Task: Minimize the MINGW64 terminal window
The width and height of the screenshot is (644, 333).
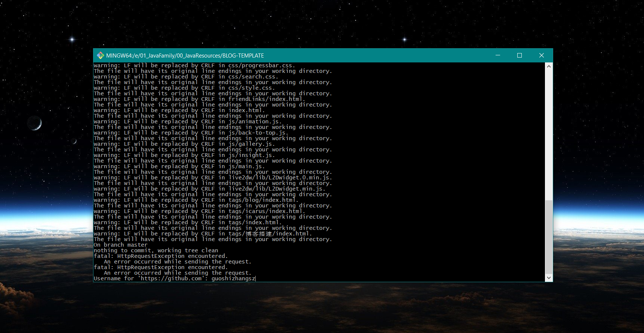Action: click(x=497, y=55)
